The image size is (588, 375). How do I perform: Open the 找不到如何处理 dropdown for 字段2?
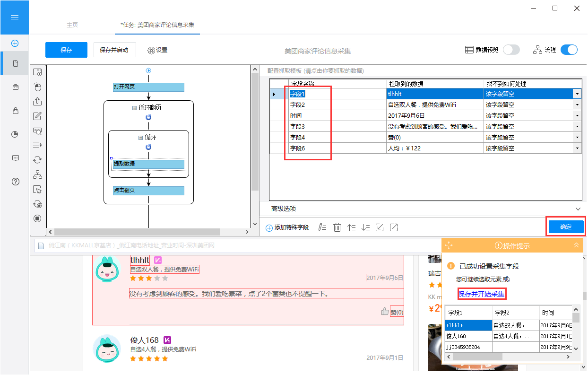point(577,105)
